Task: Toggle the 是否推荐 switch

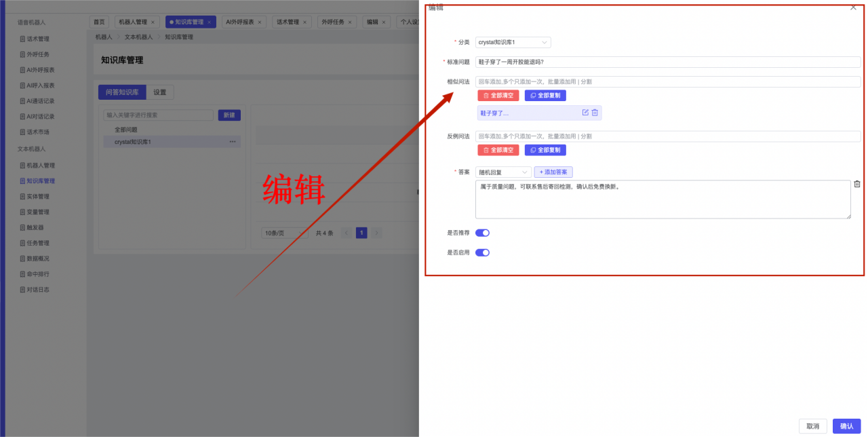Action: click(482, 233)
